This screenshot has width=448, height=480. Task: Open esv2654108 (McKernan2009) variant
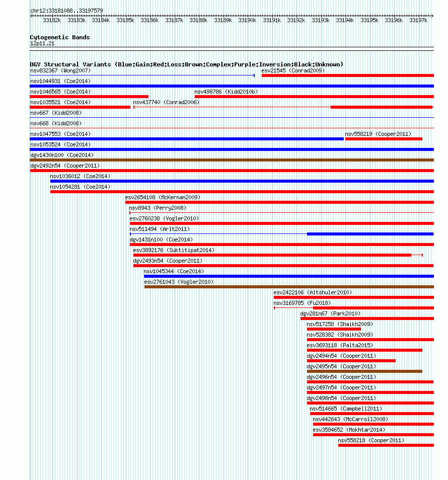click(x=163, y=197)
